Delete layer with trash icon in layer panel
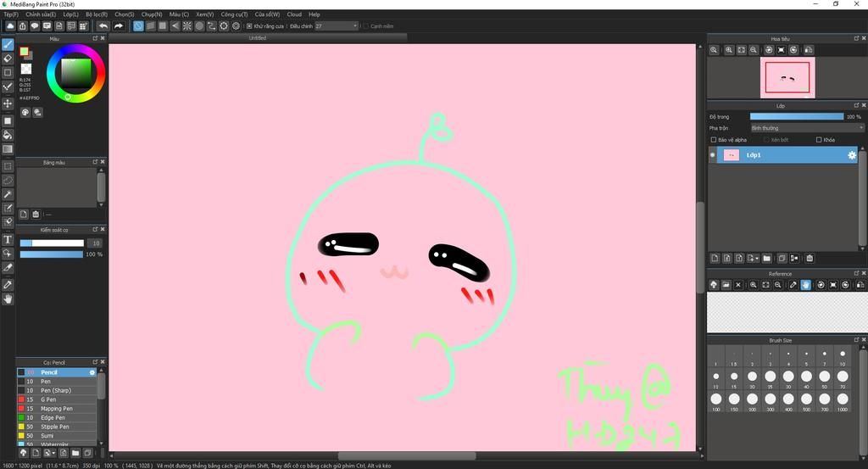 [810, 259]
